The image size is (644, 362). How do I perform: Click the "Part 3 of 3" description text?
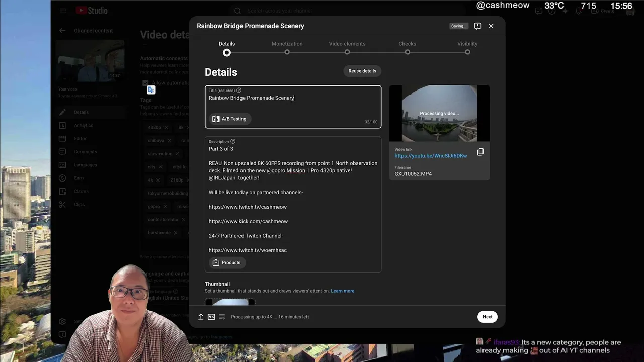pyautogui.click(x=221, y=149)
